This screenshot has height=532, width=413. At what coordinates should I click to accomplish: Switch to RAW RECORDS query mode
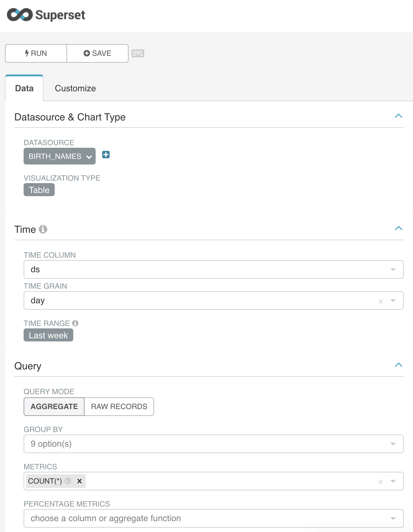pyautogui.click(x=119, y=407)
